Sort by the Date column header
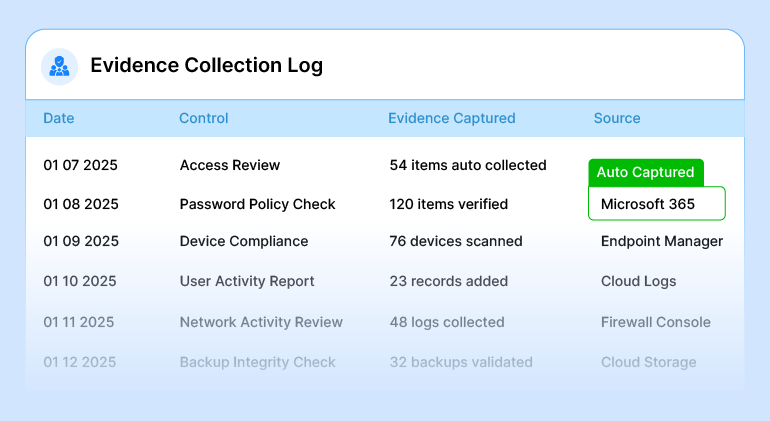Screen dimensions: 770x421 pos(59,118)
